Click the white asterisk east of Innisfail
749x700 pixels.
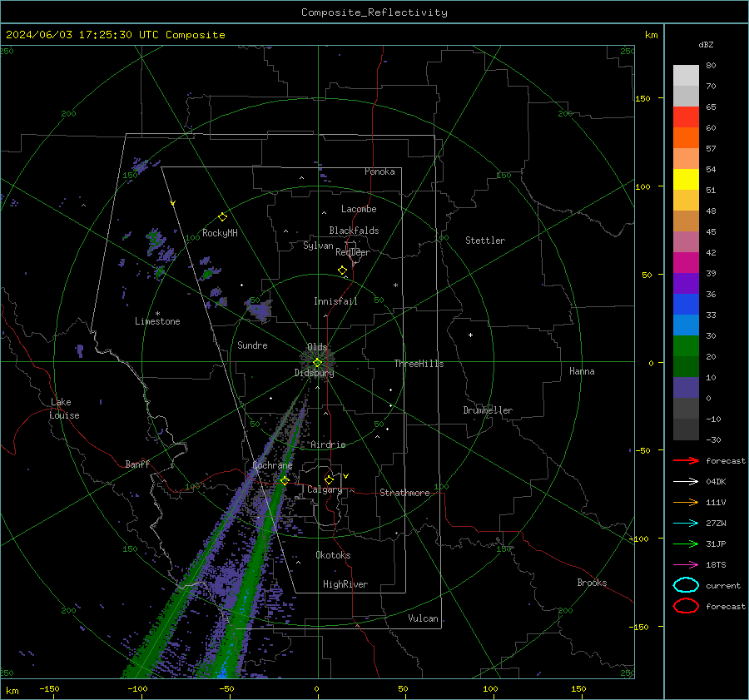[x=395, y=285]
